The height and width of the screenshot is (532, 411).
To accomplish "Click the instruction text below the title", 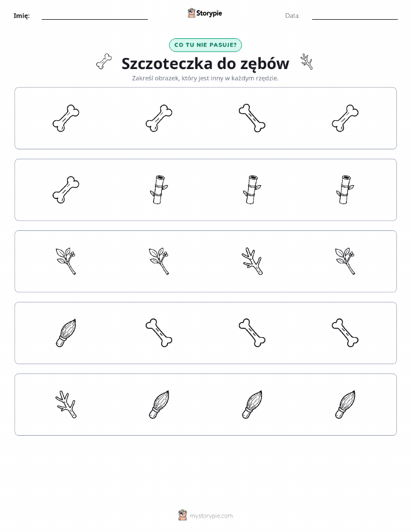I will click(x=205, y=78).
